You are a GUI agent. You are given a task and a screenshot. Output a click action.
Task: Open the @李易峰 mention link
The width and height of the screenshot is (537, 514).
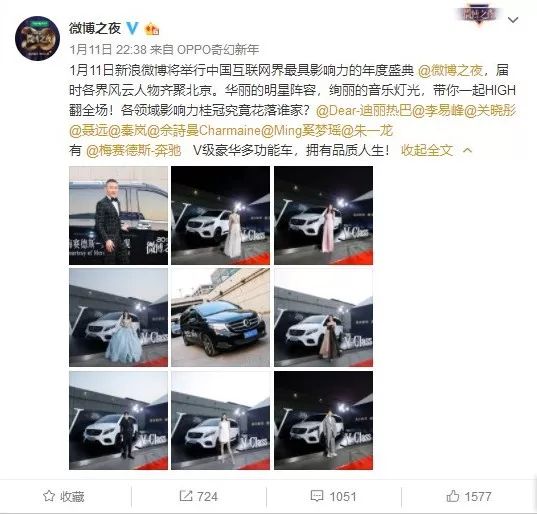click(438, 111)
